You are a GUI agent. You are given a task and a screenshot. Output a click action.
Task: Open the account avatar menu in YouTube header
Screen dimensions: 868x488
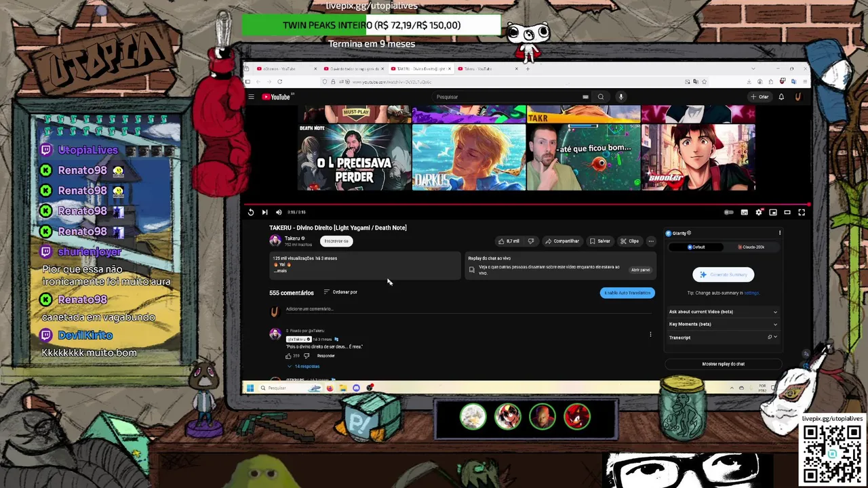[x=797, y=97]
